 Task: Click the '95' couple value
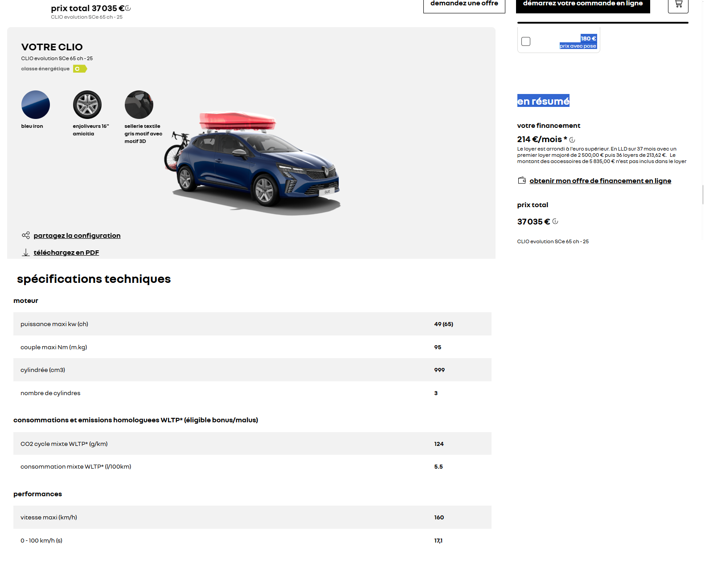point(438,347)
